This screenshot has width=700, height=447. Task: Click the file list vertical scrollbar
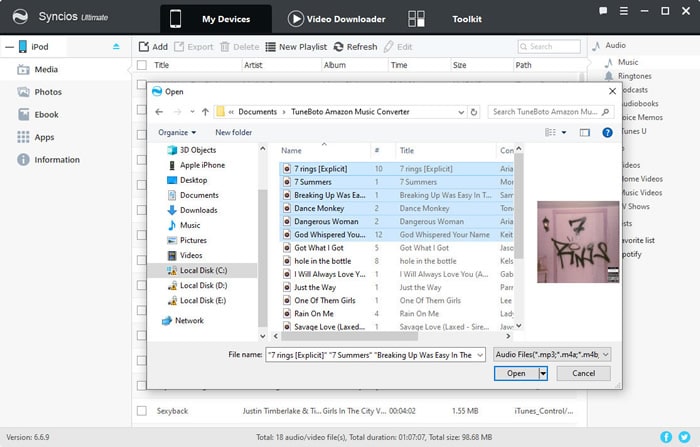pos(519,206)
